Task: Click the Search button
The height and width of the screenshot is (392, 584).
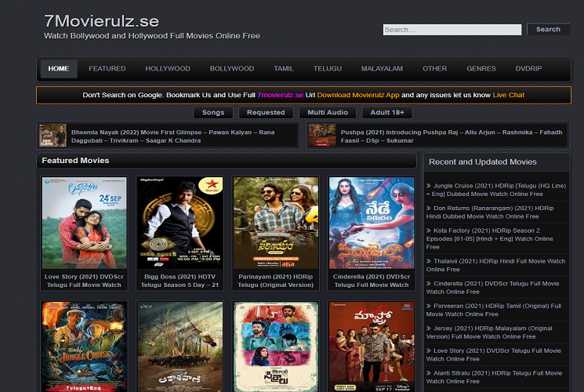Action: tap(548, 30)
